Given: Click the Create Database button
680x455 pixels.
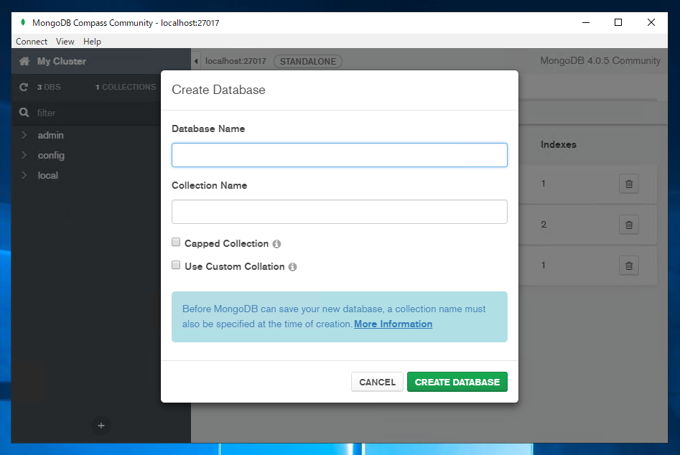Looking at the screenshot, I should click(x=457, y=382).
